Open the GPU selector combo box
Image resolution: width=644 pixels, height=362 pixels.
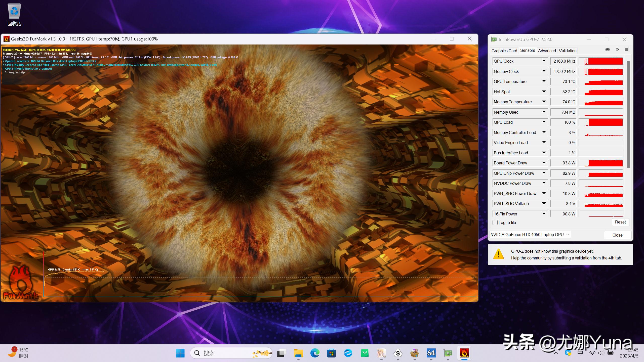tap(530, 235)
